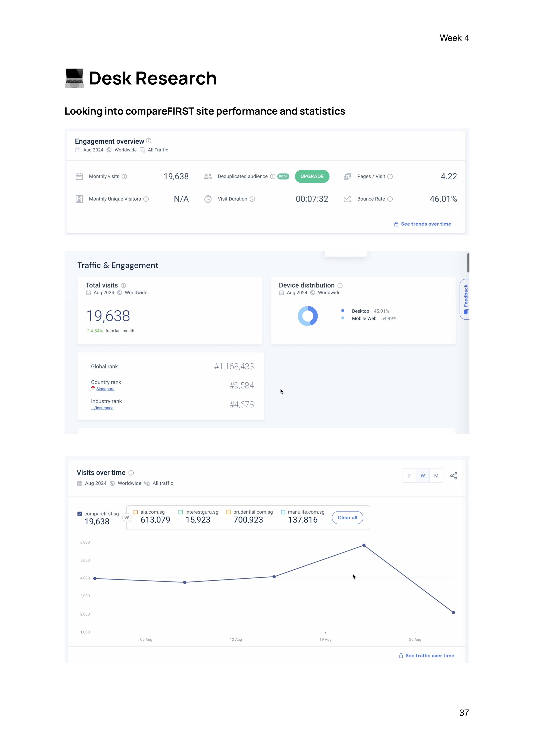Viewport: 534px width, 756px height.
Task: Open the vertical Feedback tab
Action: 465,299
